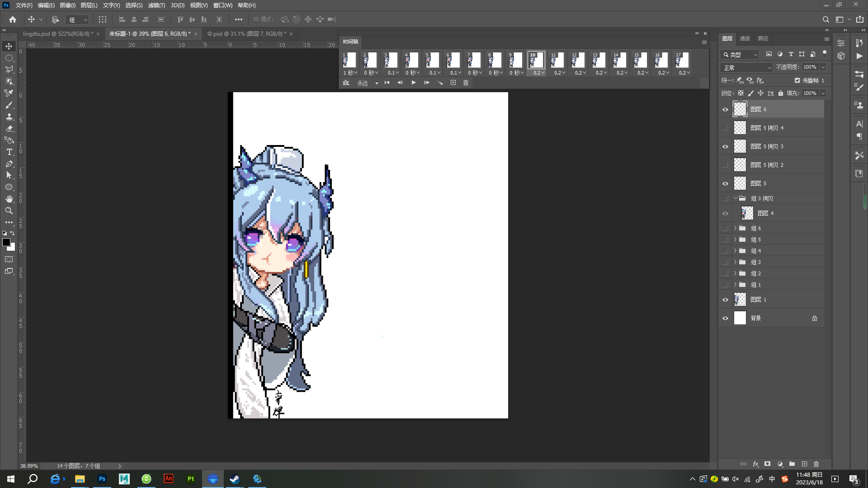Select the Eyedropper tool

[x=9, y=93]
